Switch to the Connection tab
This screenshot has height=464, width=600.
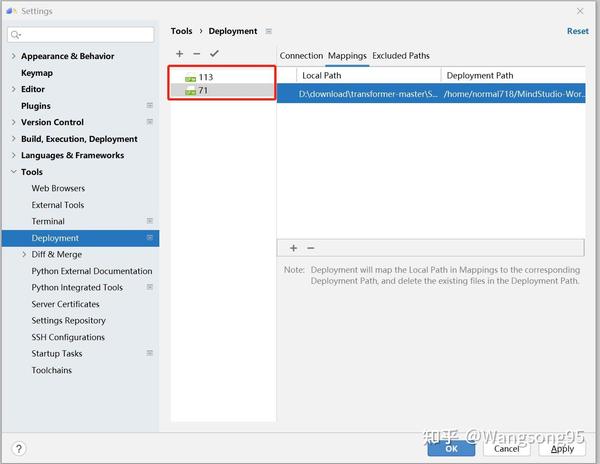click(301, 56)
